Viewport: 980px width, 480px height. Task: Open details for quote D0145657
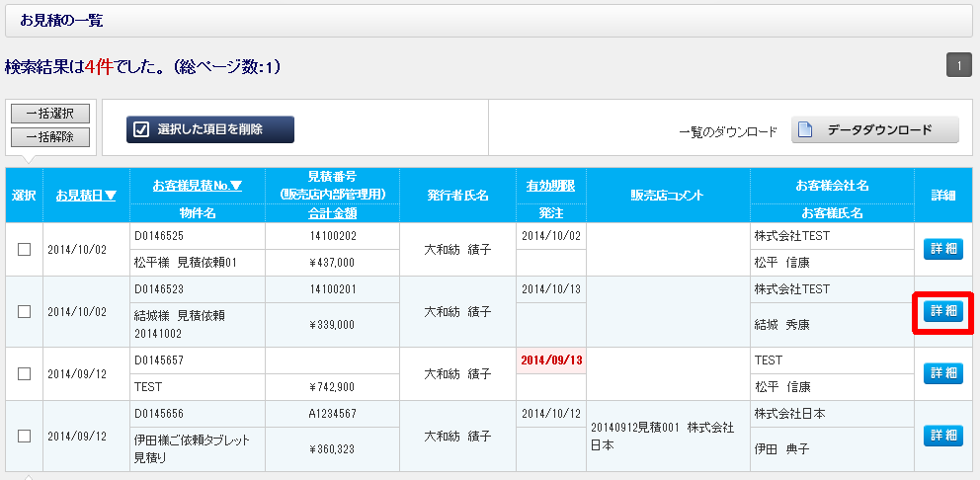pyautogui.click(x=941, y=373)
